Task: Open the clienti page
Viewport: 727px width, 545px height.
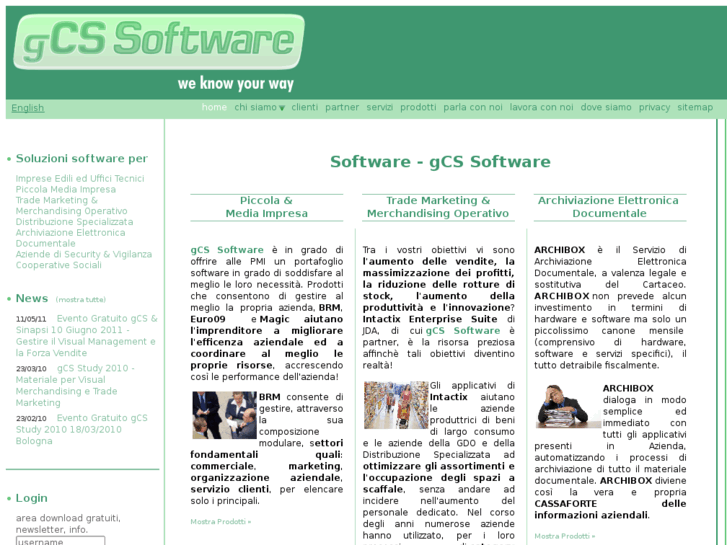Action: (305, 107)
